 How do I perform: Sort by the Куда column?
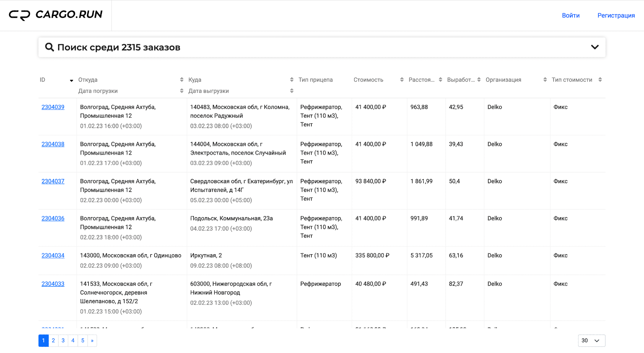point(292,80)
